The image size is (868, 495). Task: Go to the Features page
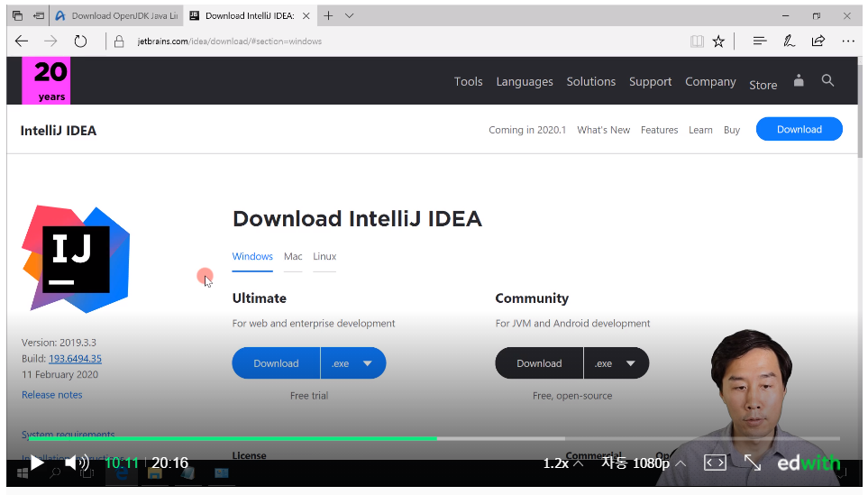point(659,130)
